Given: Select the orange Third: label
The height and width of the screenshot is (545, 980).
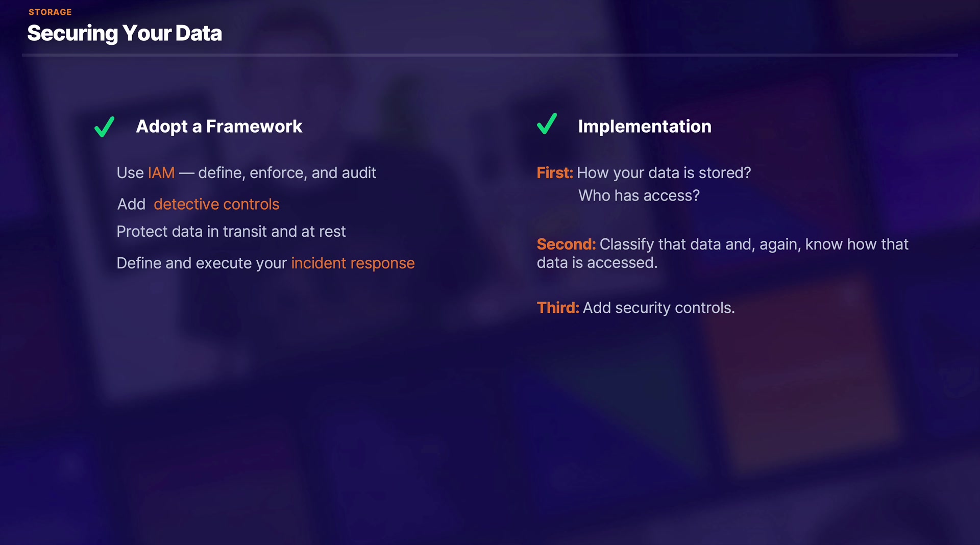Looking at the screenshot, I should point(558,308).
